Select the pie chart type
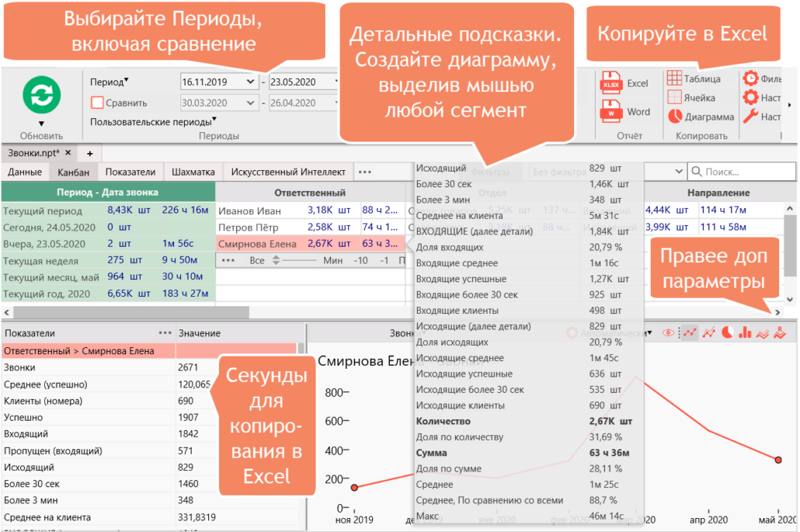 tap(727, 333)
